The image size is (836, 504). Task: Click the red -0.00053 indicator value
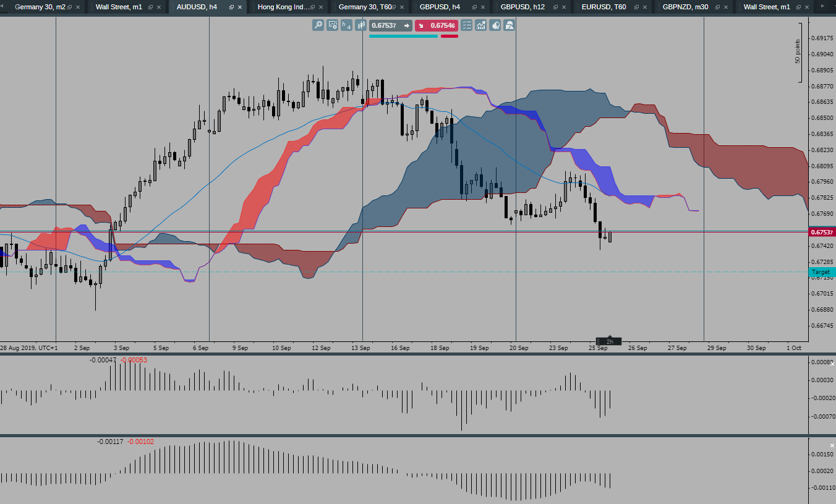click(x=134, y=360)
